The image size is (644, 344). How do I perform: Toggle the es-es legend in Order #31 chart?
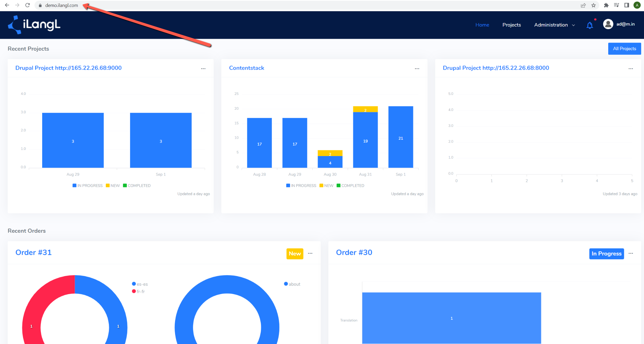tap(140, 284)
